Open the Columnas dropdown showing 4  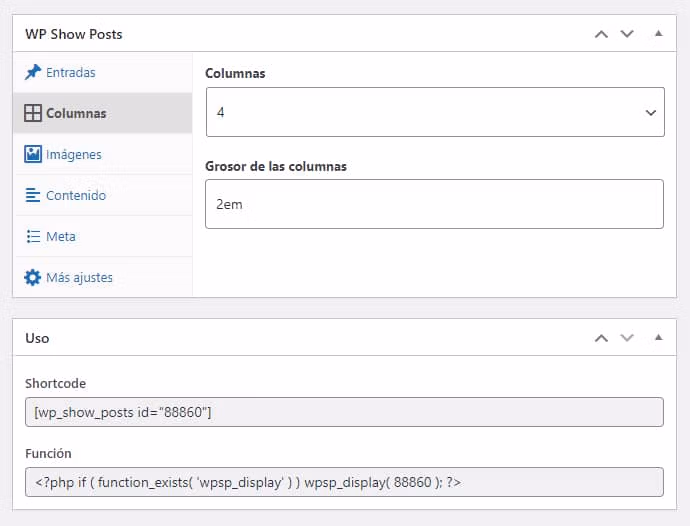click(x=435, y=112)
